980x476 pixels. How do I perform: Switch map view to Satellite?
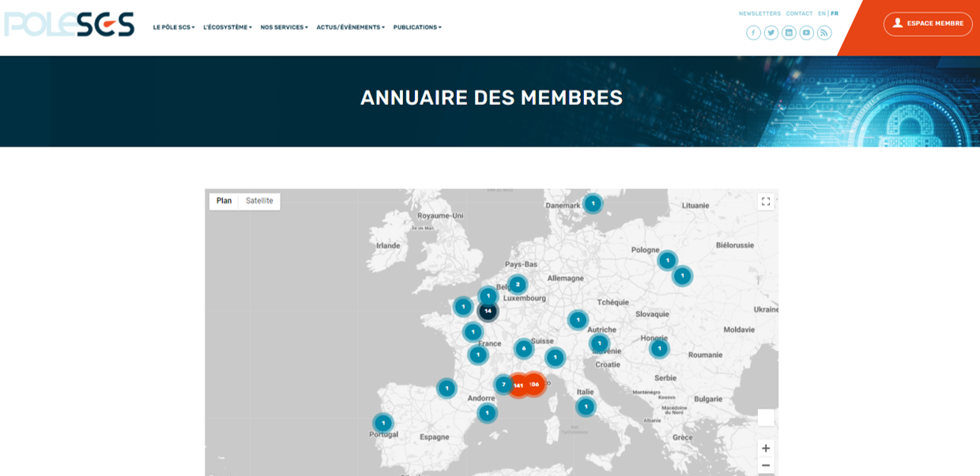(259, 202)
